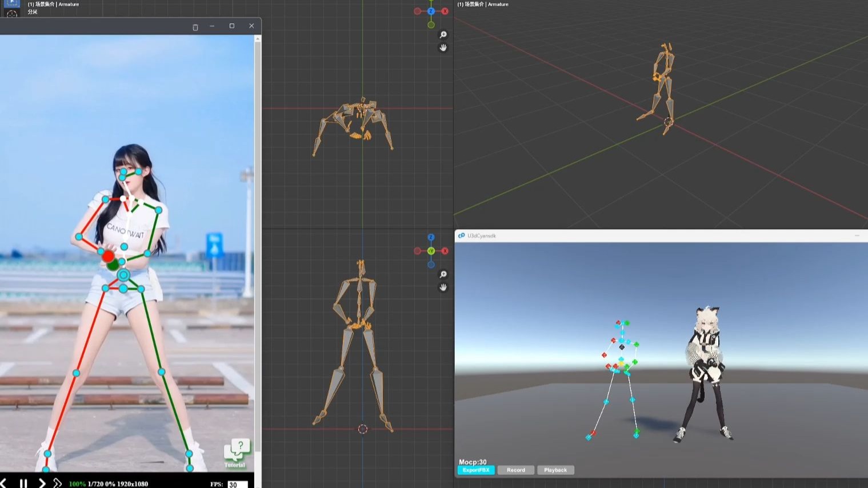Click the pan hand icon in the top Blender viewport
This screenshot has width=868, height=488.
(x=443, y=48)
